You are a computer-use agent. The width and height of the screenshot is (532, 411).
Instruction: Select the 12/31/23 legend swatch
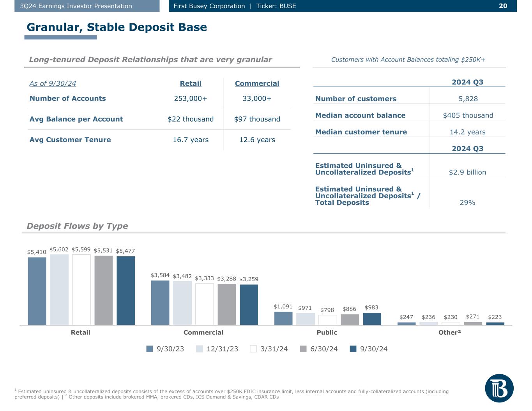pyautogui.click(x=200, y=349)
